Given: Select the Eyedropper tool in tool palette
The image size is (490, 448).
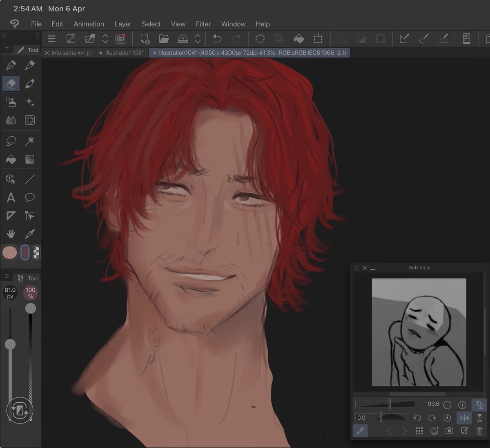Looking at the screenshot, I should point(30,234).
